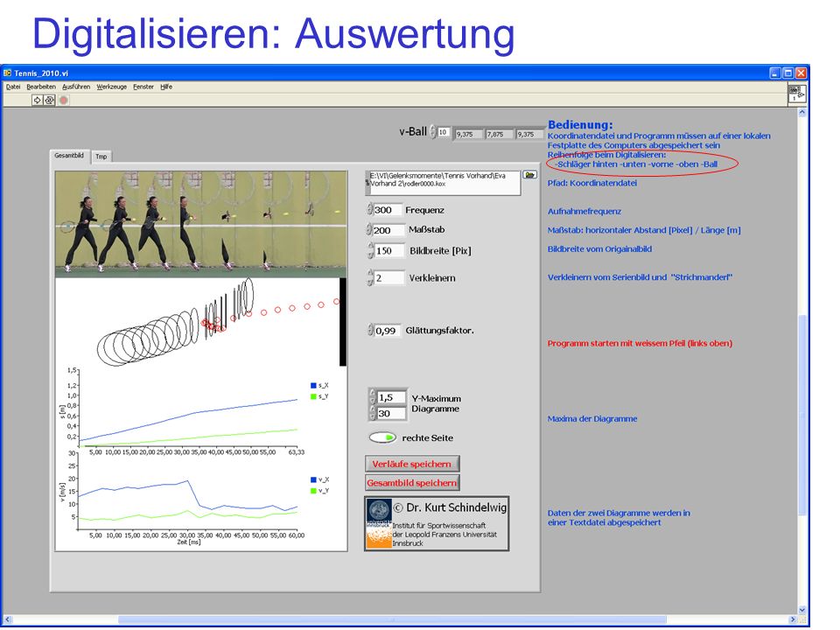Start the VI with the white Run arrow
The width and height of the screenshot is (840, 630).
[37, 100]
